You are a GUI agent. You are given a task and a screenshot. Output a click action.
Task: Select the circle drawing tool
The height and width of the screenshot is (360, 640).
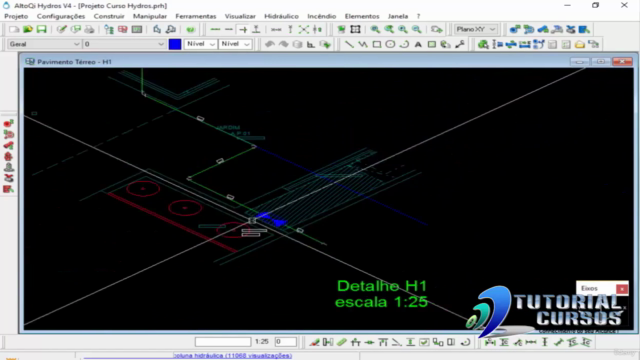coord(390,44)
